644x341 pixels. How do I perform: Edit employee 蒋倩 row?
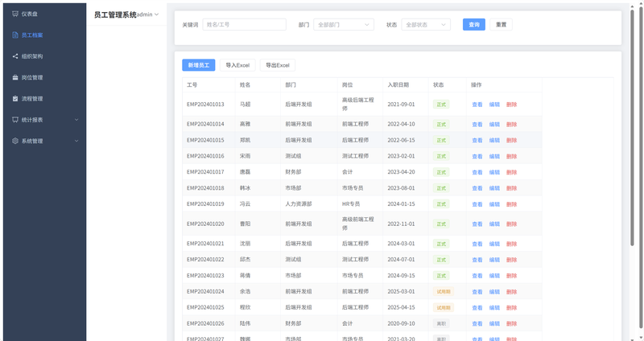point(494,276)
